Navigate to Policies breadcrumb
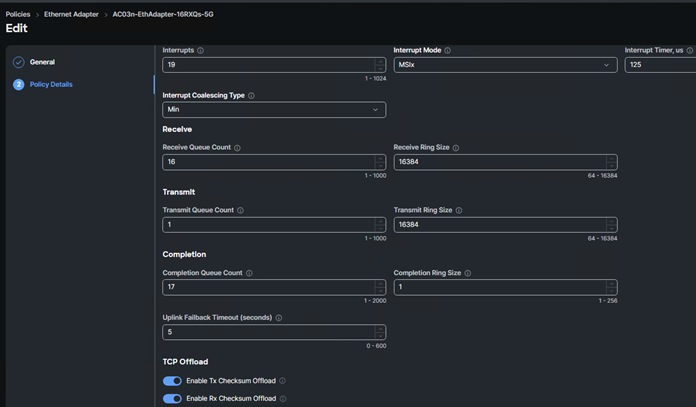Screen dimensions: 696x407 18,14
